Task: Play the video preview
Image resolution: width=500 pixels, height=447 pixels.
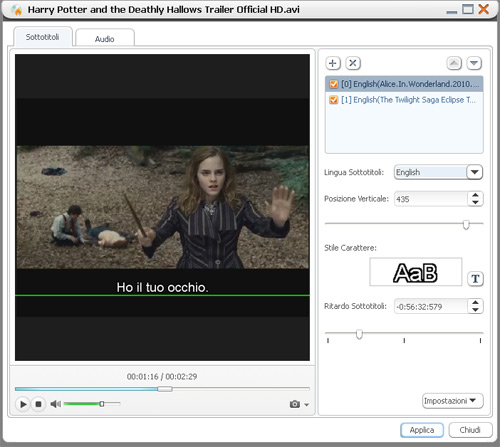Action: tap(23, 404)
